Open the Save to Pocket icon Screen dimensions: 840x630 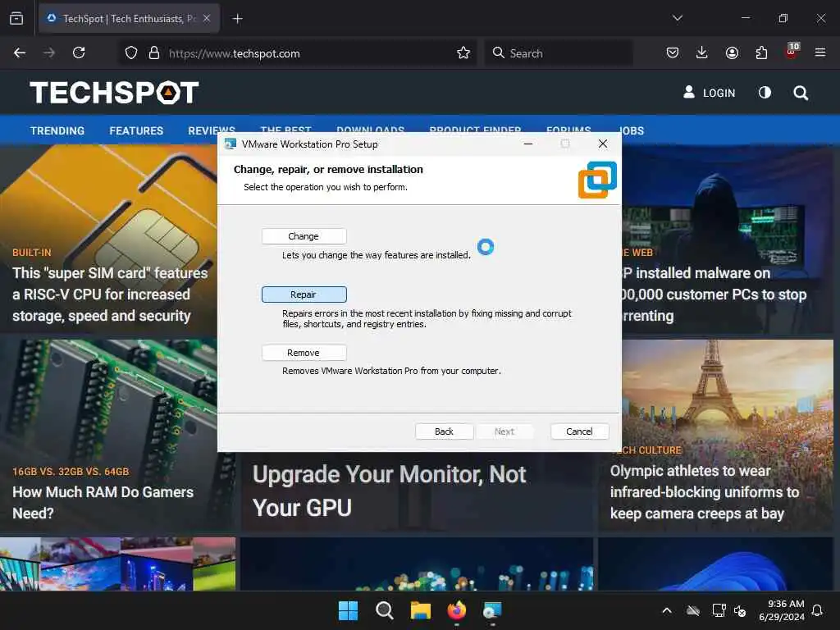click(x=673, y=52)
